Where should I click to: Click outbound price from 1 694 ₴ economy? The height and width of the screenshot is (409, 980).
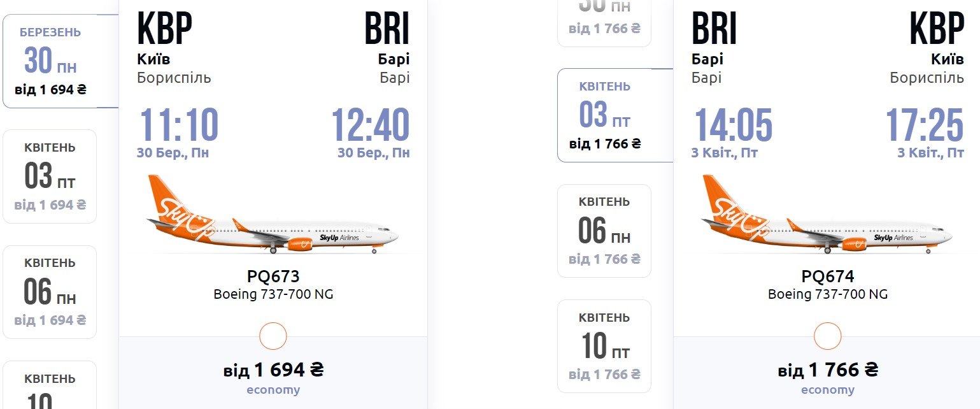tap(273, 378)
